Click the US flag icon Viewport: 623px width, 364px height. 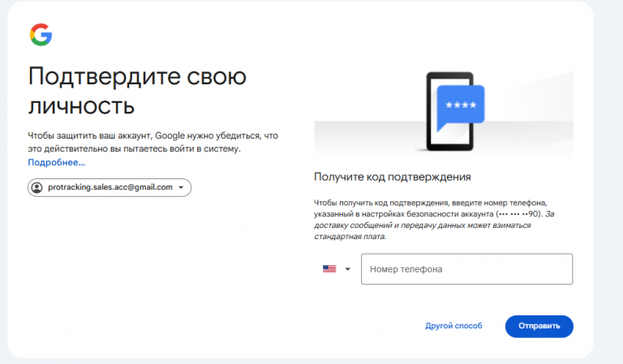pyautogui.click(x=329, y=268)
